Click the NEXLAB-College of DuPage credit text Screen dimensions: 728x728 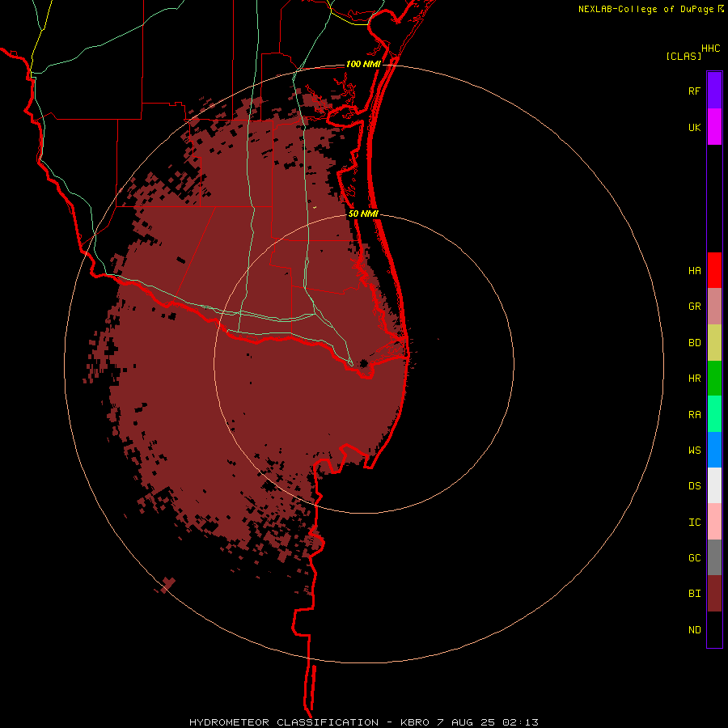tap(645, 9)
